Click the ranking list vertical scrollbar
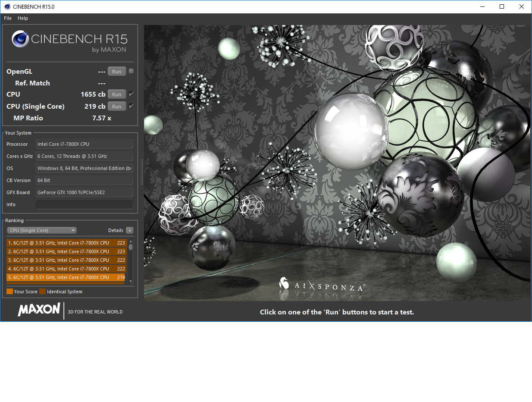Screen dimensions: 532x402 point(131,261)
